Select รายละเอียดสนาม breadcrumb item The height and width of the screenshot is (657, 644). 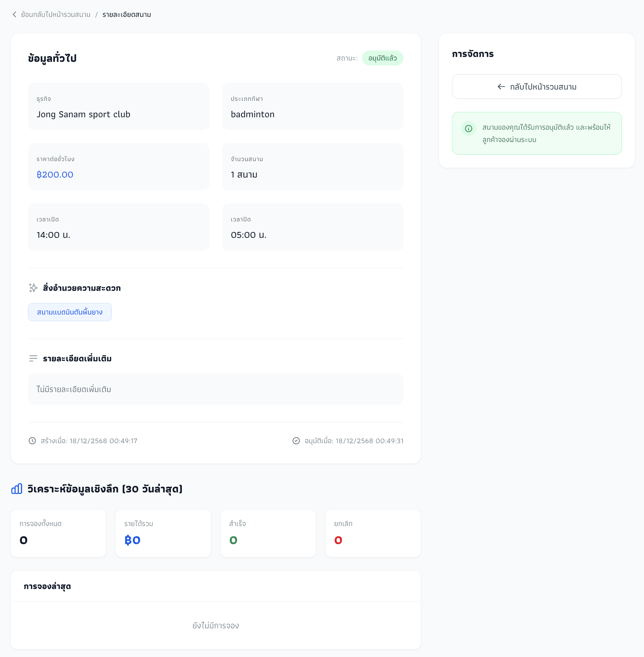click(x=126, y=14)
